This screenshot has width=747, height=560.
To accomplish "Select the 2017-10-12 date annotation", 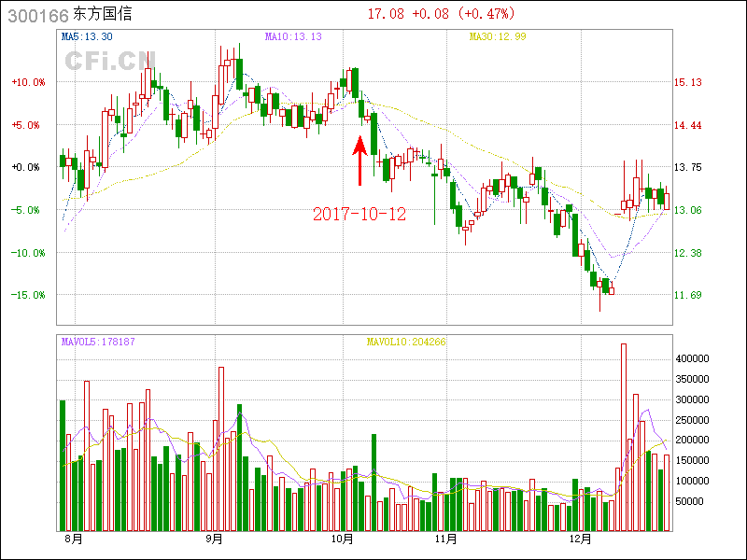I will click(x=359, y=214).
